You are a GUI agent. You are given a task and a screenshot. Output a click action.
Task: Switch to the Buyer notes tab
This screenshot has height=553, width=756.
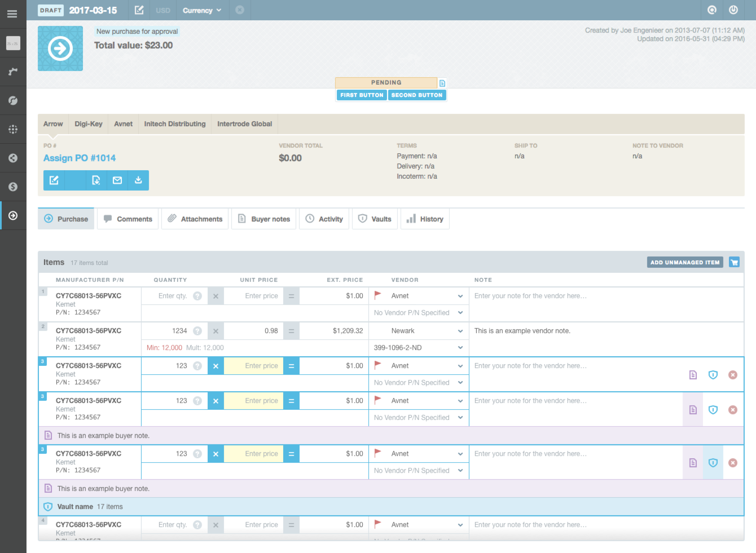click(264, 219)
